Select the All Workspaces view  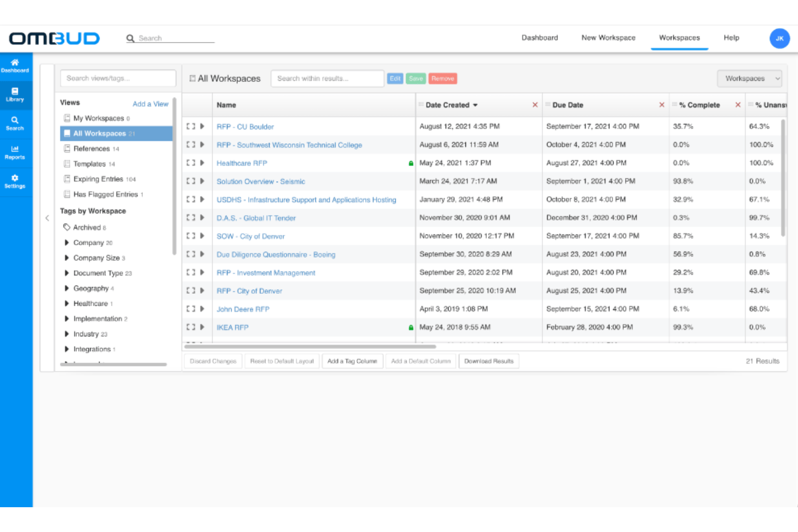[116, 134]
